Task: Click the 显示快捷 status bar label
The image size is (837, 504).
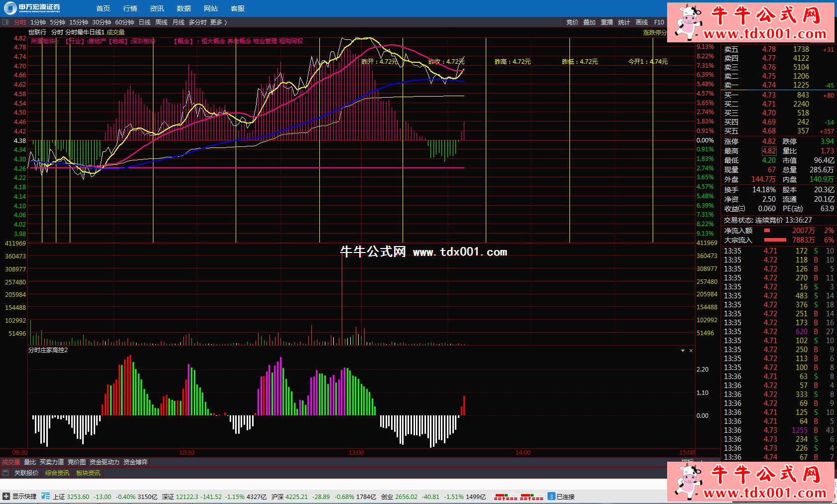Action: [x=24, y=497]
